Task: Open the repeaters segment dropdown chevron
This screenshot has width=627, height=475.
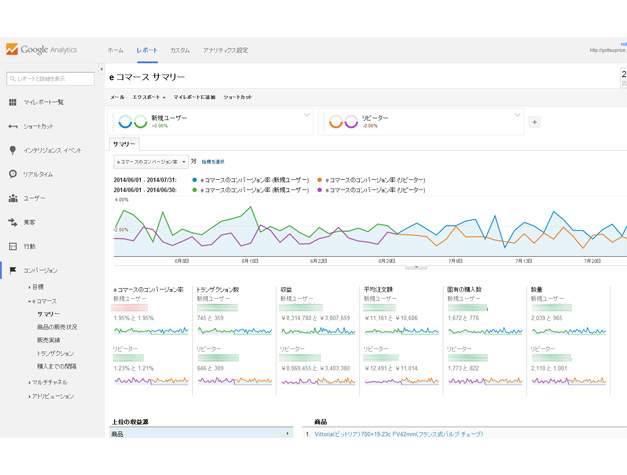Action: pos(517,115)
